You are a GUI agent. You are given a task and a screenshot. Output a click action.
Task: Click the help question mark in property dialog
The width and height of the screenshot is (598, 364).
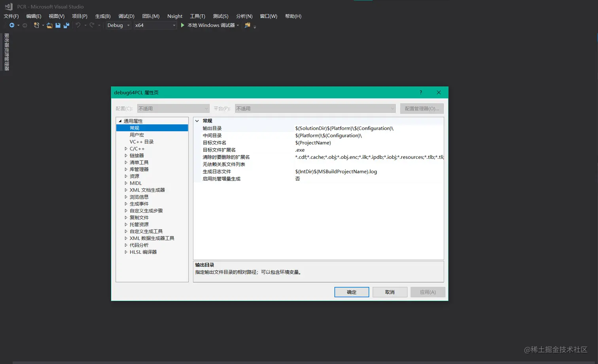pos(421,92)
